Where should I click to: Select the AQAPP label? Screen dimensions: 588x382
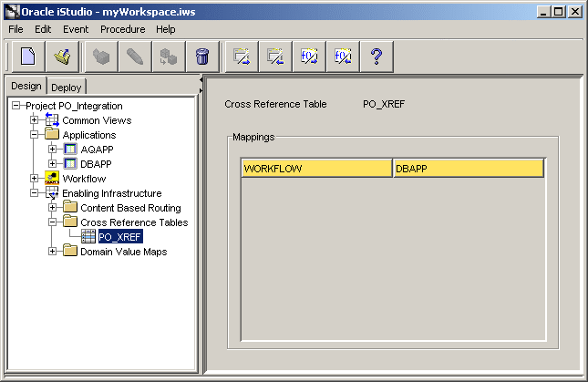[x=98, y=150]
